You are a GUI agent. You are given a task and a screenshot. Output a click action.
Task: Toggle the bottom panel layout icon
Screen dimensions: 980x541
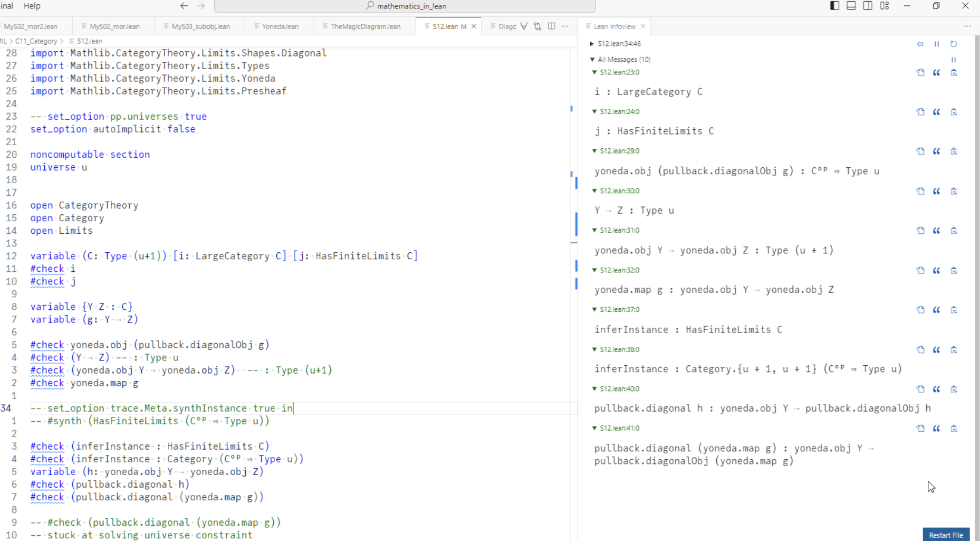tap(851, 6)
